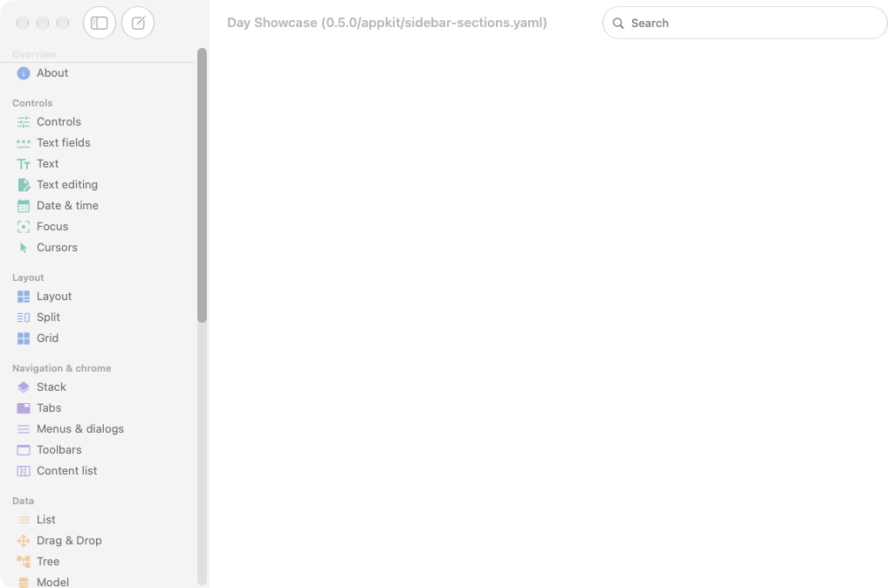Click the Data section header
The width and height of the screenshot is (894, 588).
(x=24, y=501)
